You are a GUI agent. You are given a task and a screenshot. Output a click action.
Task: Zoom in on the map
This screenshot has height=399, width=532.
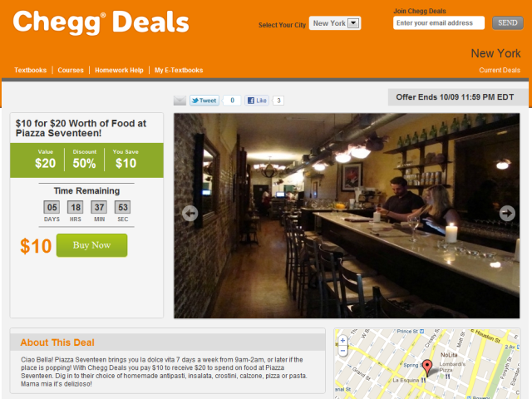[342, 340]
